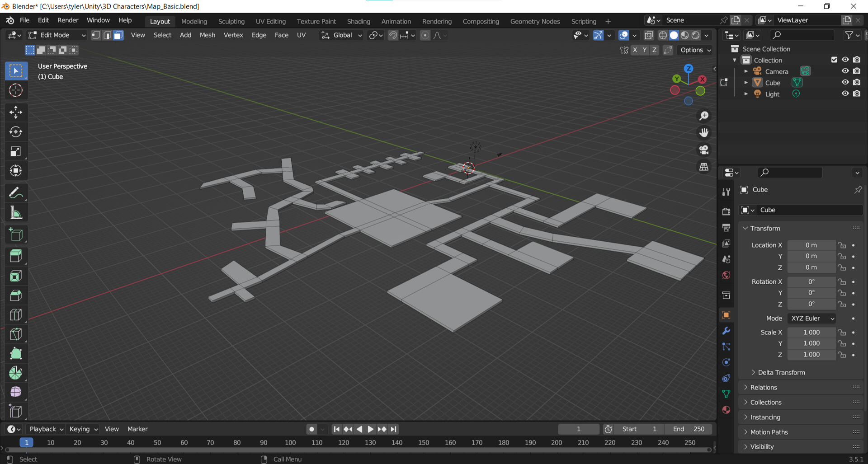
Task: Click the viewport Options button
Action: click(695, 50)
